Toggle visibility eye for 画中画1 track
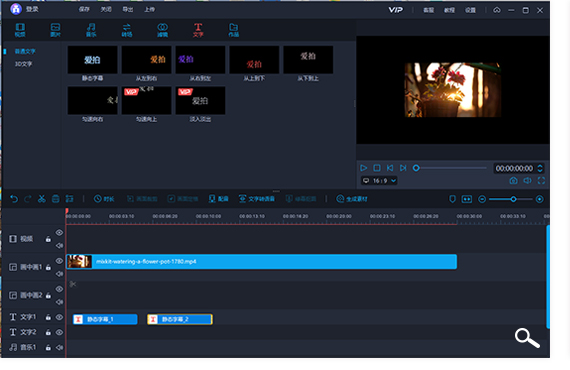The width and height of the screenshot is (570, 370). tap(59, 261)
